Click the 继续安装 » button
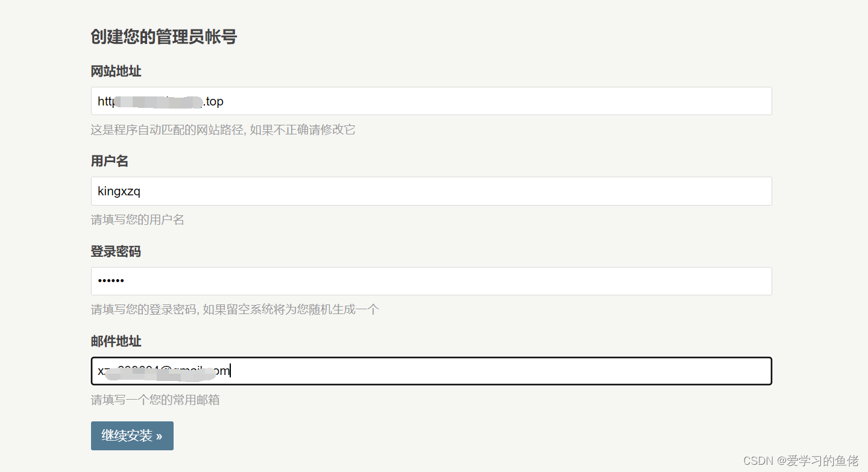 coord(132,435)
